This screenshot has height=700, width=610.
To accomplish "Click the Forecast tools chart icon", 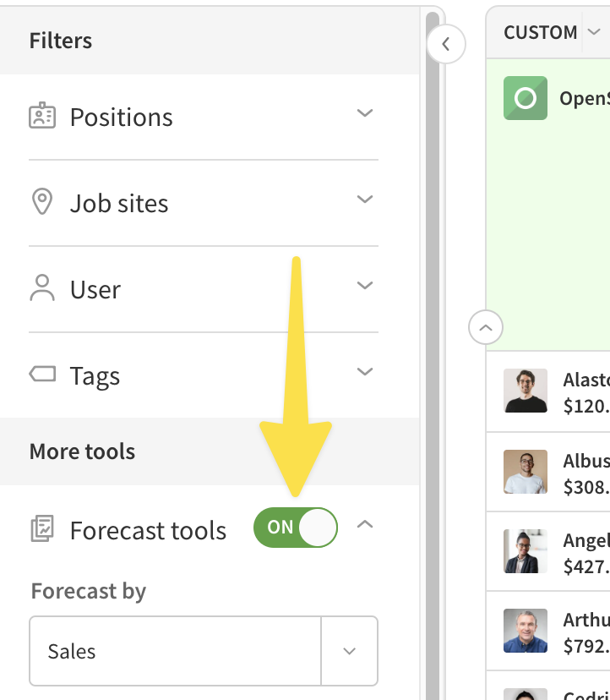I will coord(42,528).
